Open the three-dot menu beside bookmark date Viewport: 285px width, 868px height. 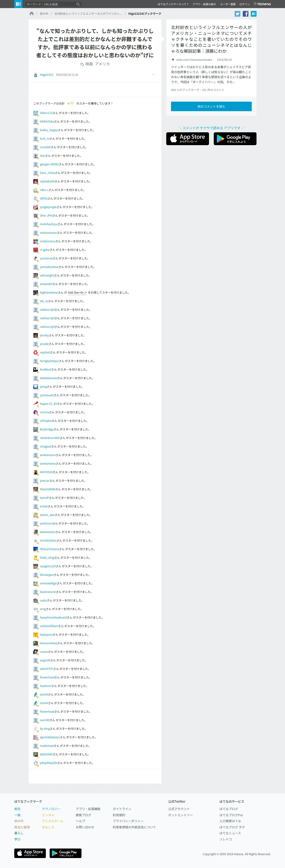pos(154,75)
